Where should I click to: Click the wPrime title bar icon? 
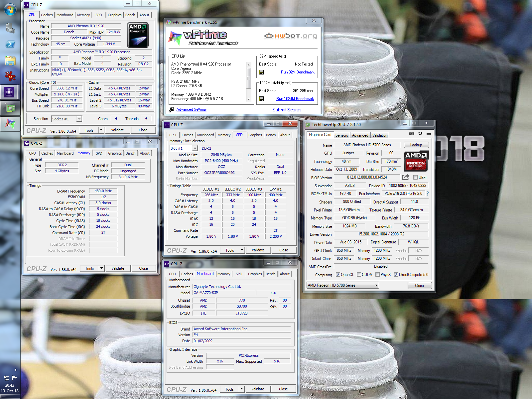coord(169,22)
